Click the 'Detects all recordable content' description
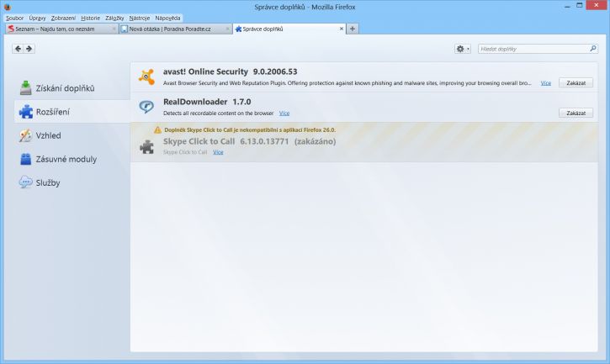Viewport: 610px width, 364px height. tap(218, 113)
